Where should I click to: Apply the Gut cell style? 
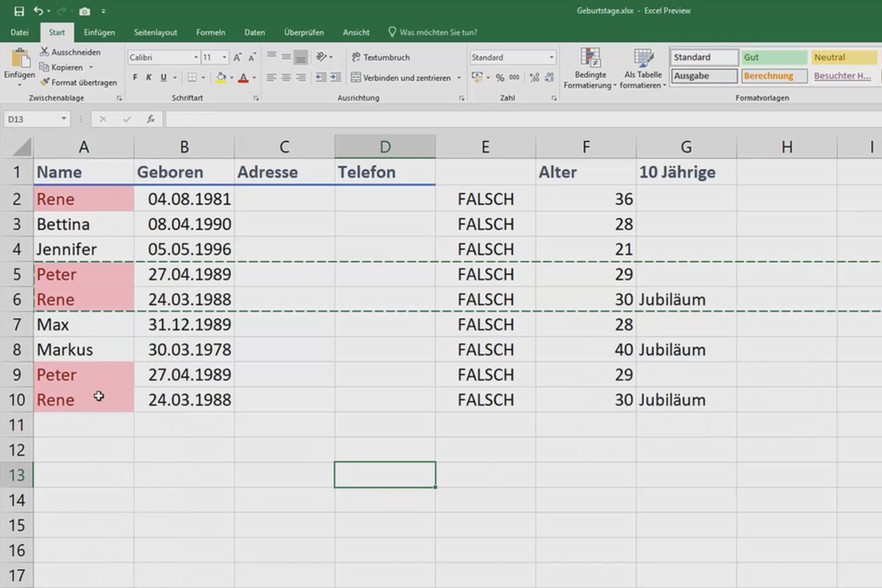coord(773,57)
